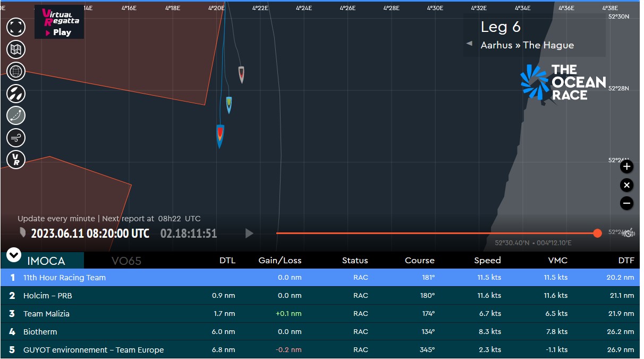Click the round VR button in sidebar
Image resolution: width=644 pixels, height=359 pixels.
pyautogui.click(x=16, y=160)
